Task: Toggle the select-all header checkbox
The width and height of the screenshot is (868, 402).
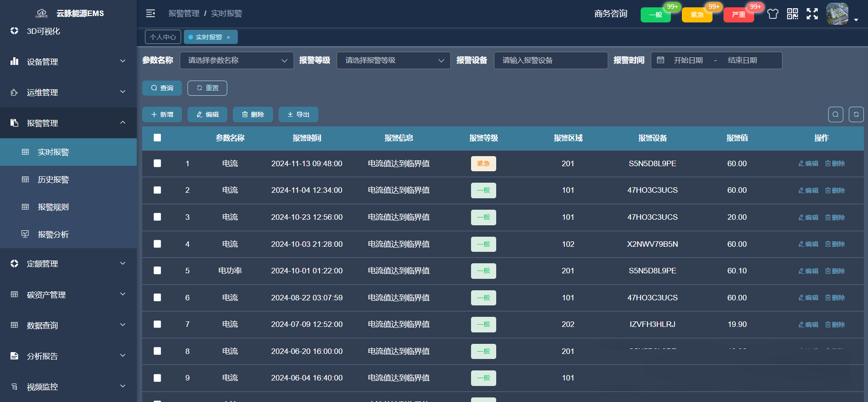Action: (x=157, y=138)
